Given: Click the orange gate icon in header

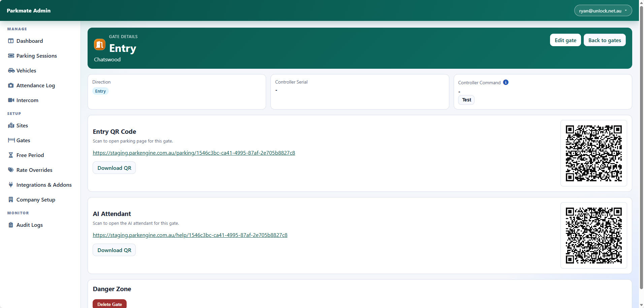Looking at the screenshot, I should click(100, 44).
